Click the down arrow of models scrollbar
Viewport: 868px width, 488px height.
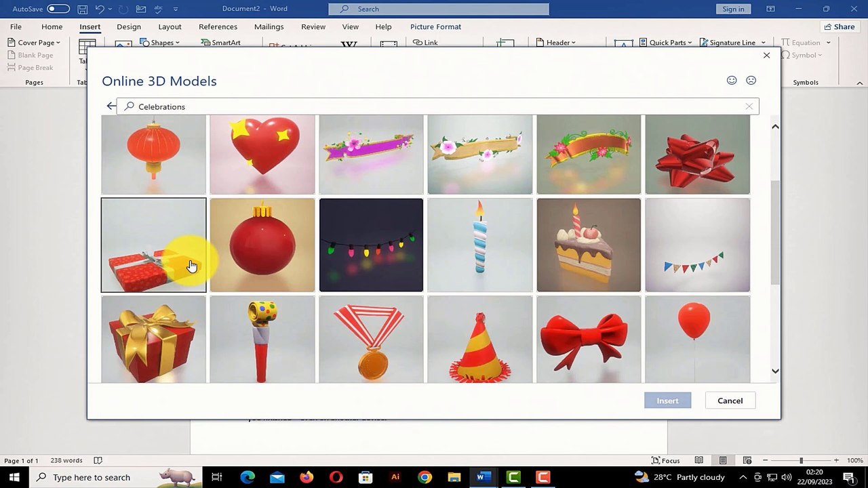[x=775, y=371]
